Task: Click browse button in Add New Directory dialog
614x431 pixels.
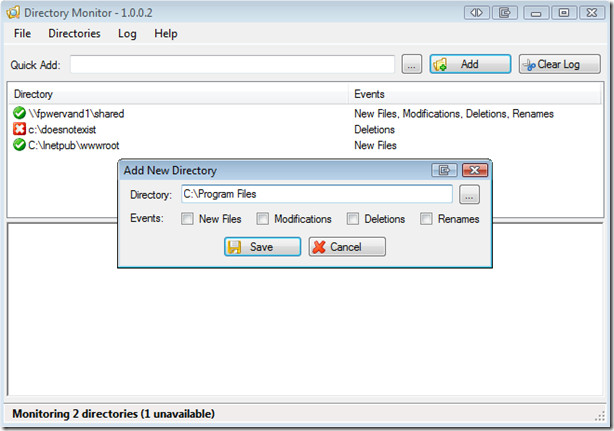Action: click(x=469, y=194)
